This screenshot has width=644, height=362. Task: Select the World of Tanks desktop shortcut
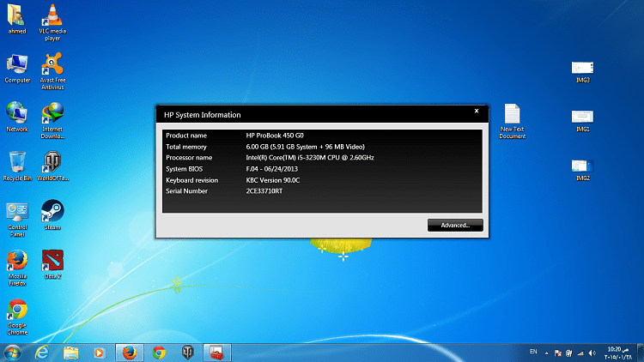pos(52,166)
